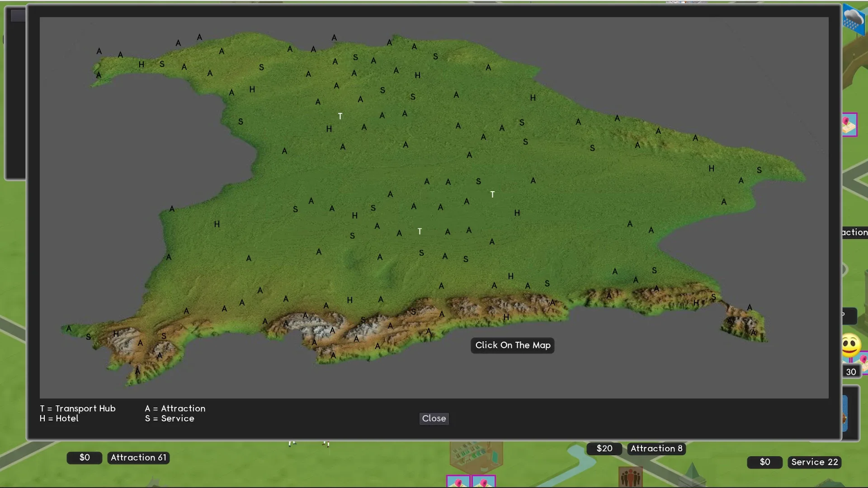
Task: Select the right pink map pin tile
Action: pyautogui.click(x=484, y=482)
